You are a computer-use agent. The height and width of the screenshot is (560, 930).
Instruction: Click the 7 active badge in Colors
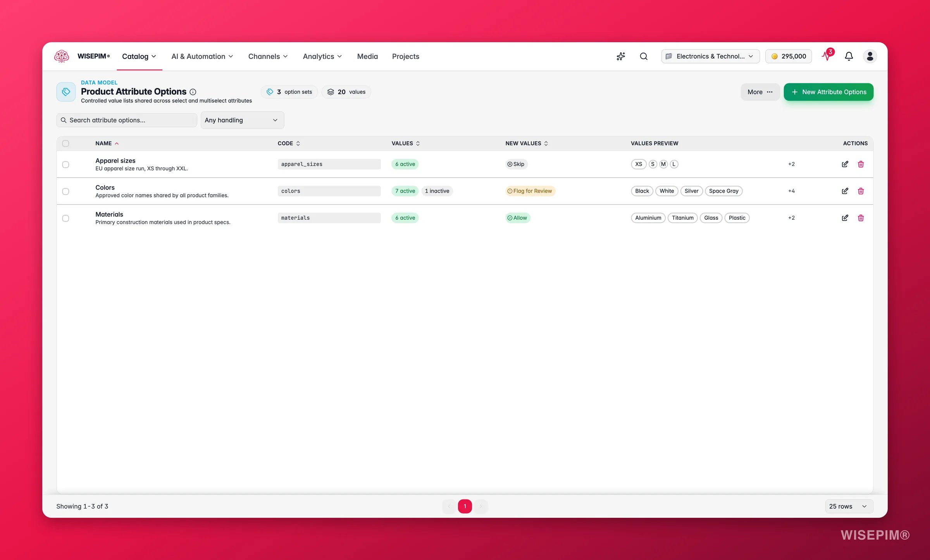tap(405, 191)
